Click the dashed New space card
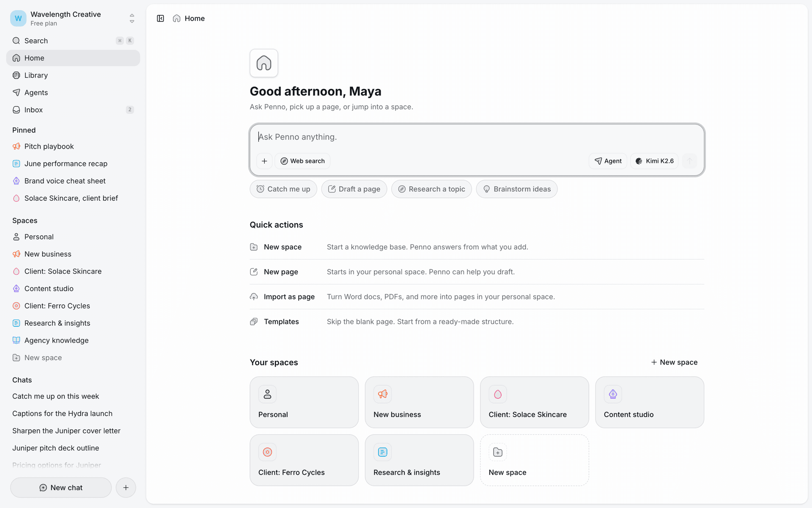This screenshot has width=812, height=508. (x=535, y=460)
